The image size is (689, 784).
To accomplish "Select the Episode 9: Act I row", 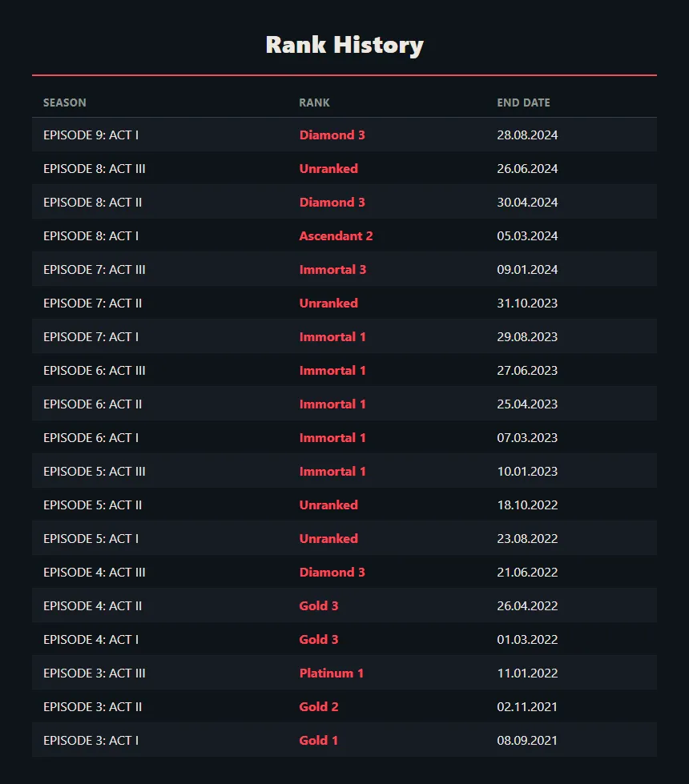I will click(344, 135).
